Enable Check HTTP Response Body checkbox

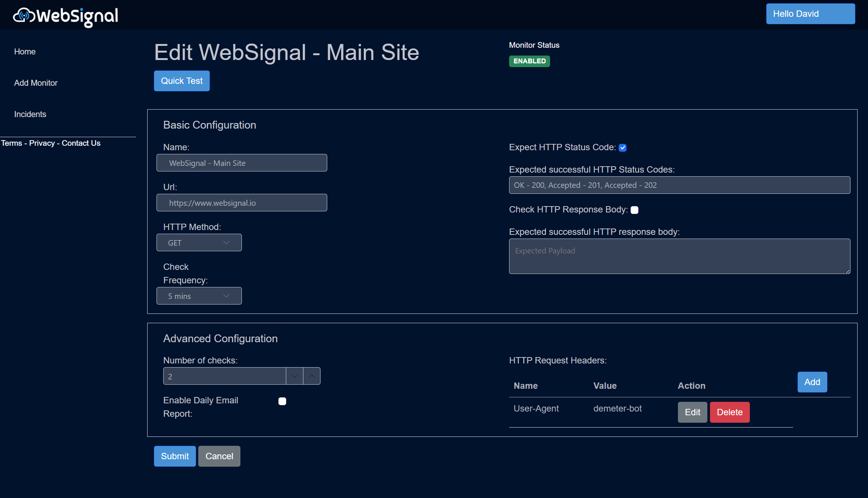click(x=634, y=210)
